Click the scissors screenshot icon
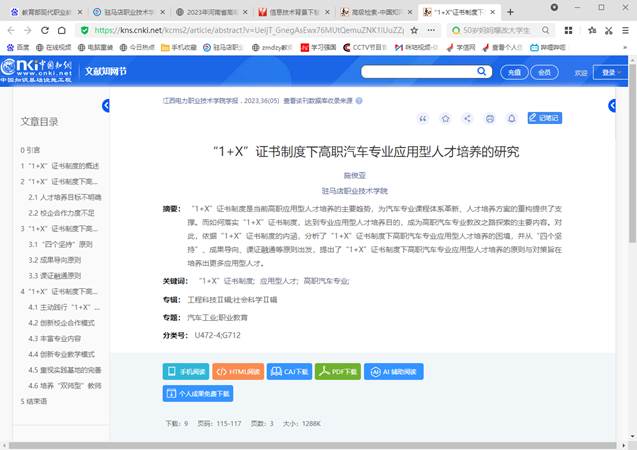637x450 pixels. tap(608, 30)
